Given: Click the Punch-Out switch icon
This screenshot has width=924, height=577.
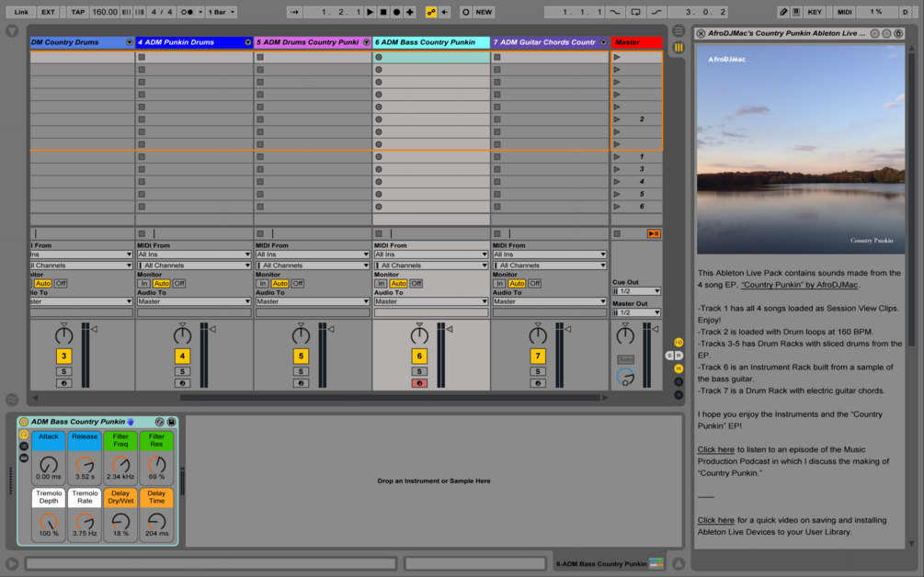Looking at the screenshot, I should (x=656, y=12).
